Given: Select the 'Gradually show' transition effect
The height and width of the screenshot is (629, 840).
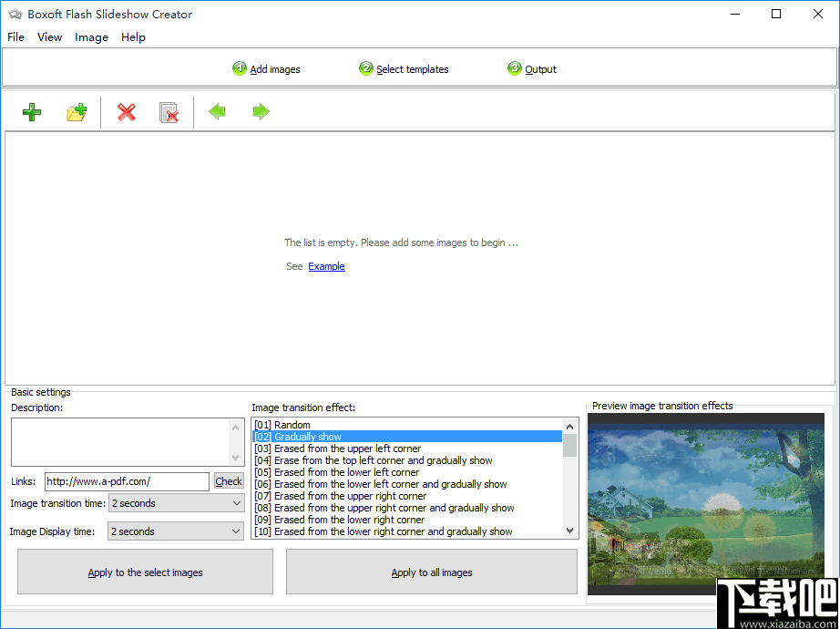Looking at the screenshot, I should point(310,437).
